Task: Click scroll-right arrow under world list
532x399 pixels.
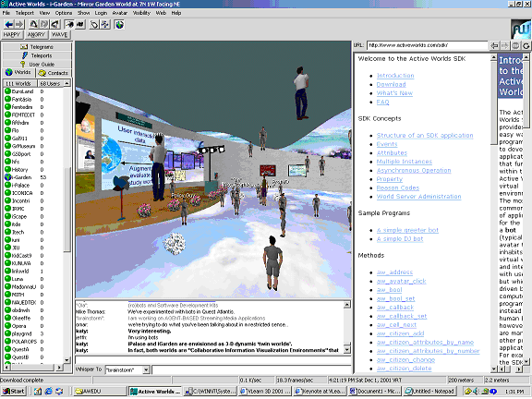Action: pyautogui.click(x=59, y=368)
